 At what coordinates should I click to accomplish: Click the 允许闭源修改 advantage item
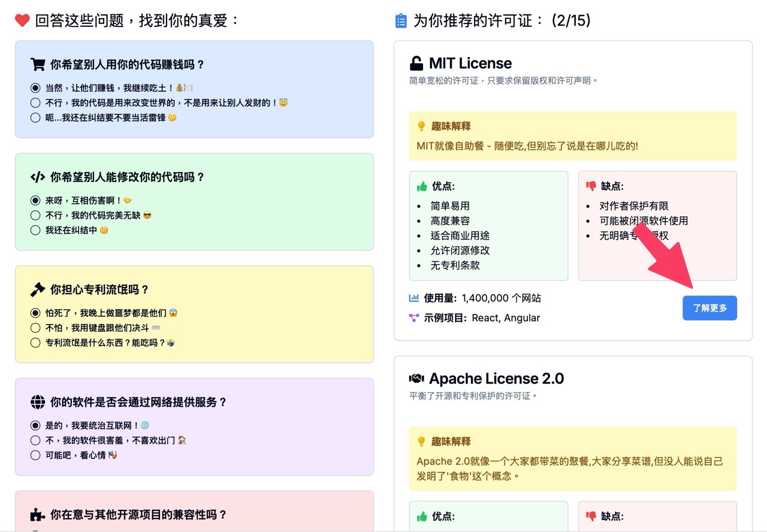(x=460, y=250)
